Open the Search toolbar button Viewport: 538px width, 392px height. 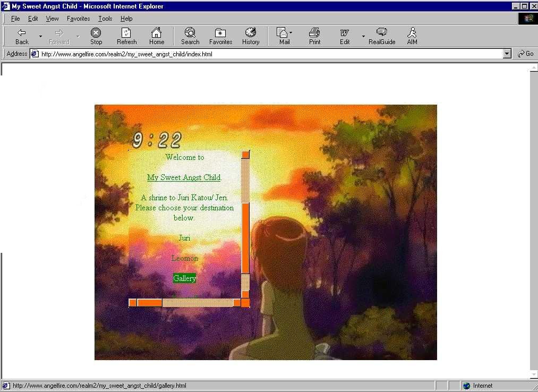[x=190, y=36]
